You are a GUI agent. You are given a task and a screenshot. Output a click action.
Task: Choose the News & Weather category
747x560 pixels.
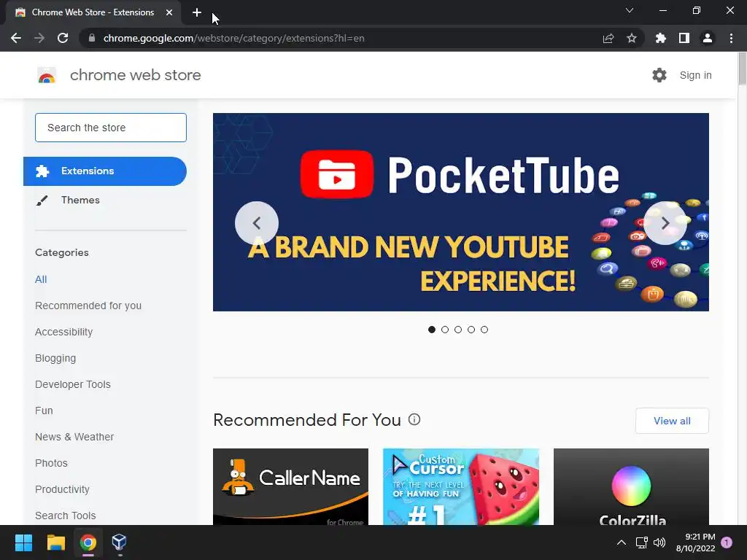coord(74,437)
